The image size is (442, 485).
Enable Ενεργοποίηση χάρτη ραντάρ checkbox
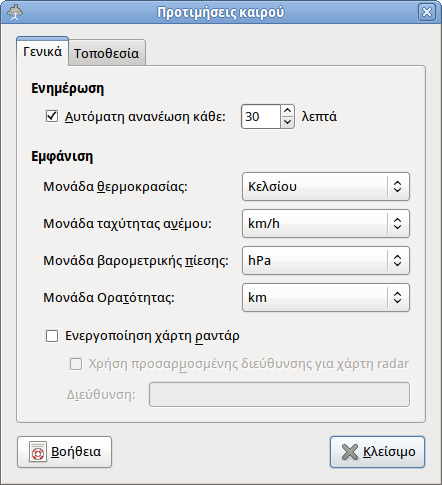[x=52, y=336]
